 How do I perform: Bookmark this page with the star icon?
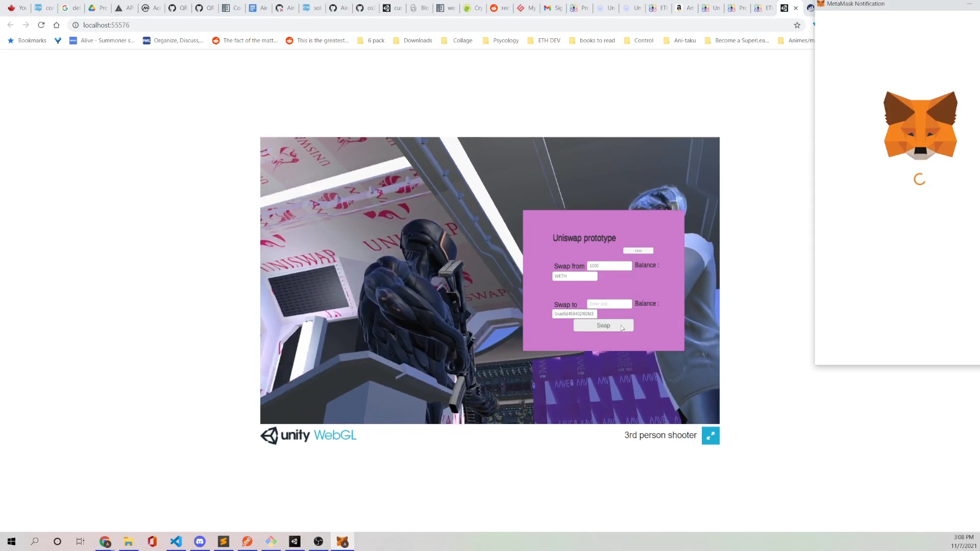tap(797, 25)
